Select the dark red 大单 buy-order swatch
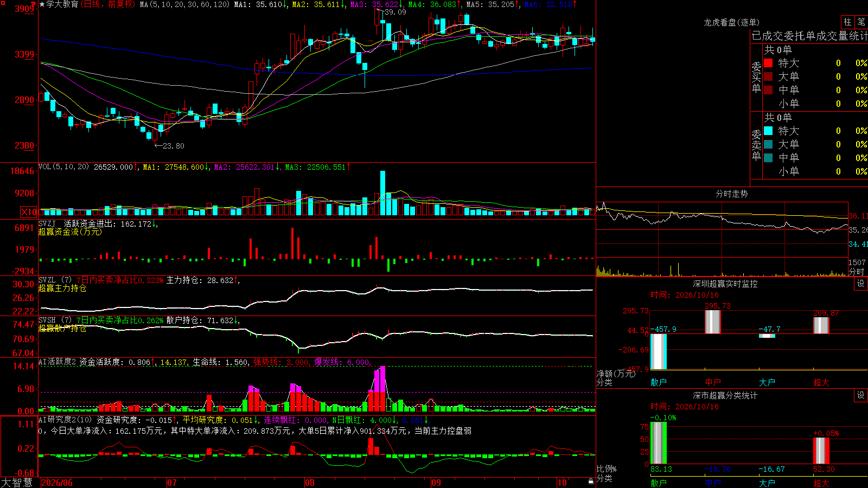Screen dimensions: 868x488 pyautogui.click(x=768, y=76)
